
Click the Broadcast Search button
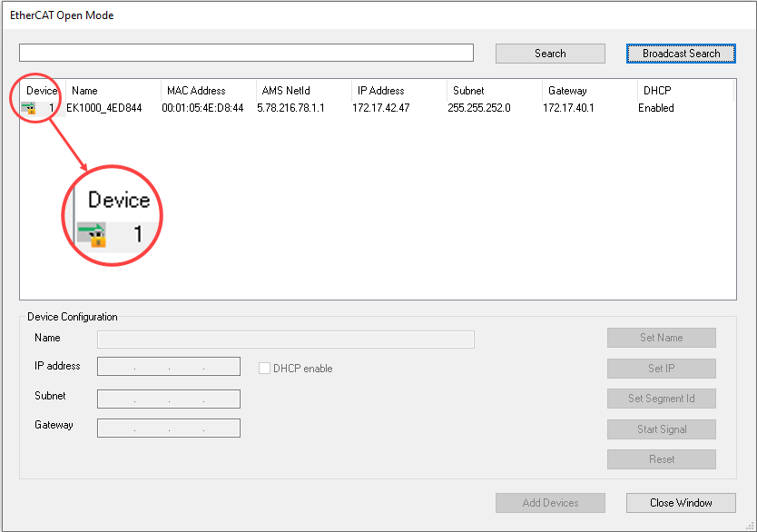click(681, 54)
